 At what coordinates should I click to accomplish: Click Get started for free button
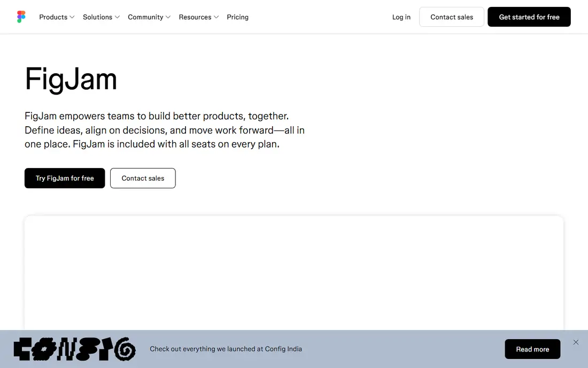coord(529,17)
